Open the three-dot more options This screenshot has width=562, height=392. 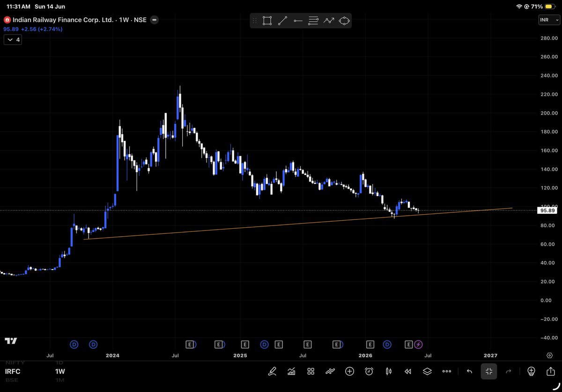pos(447,371)
